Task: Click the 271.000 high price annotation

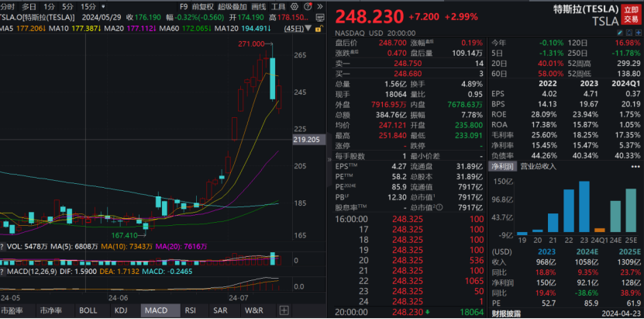Action: [x=251, y=44]
